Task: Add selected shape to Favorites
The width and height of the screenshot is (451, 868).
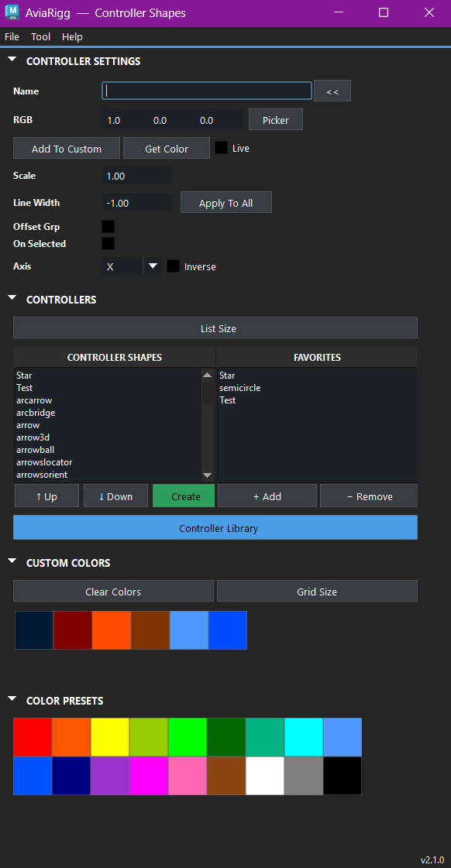Action: tap(267, 496)
